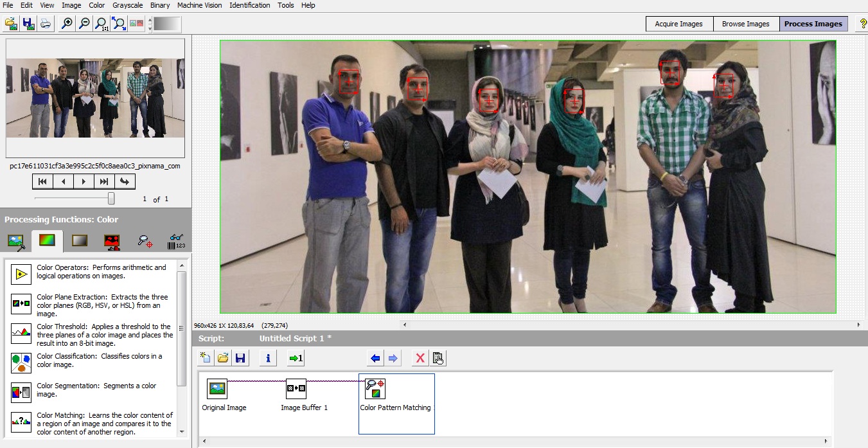
Task: Move the selected step back with the blue left arrow
Action: (x=376, y=358)
